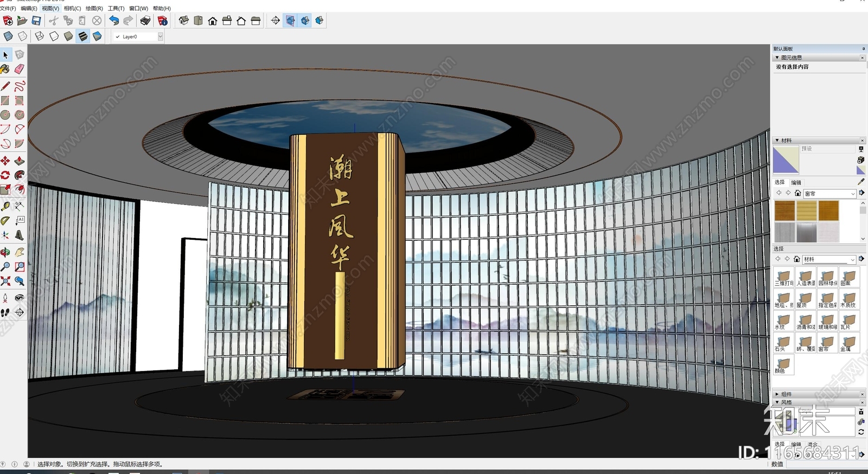Open the 绘图(R) menu
Screen dimensions: 868x474
pos(94,8)
